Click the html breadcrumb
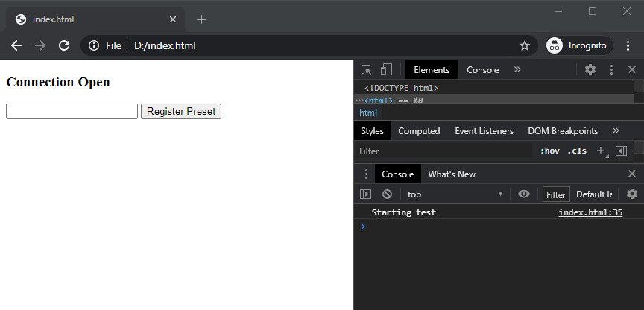 (368, 113)
